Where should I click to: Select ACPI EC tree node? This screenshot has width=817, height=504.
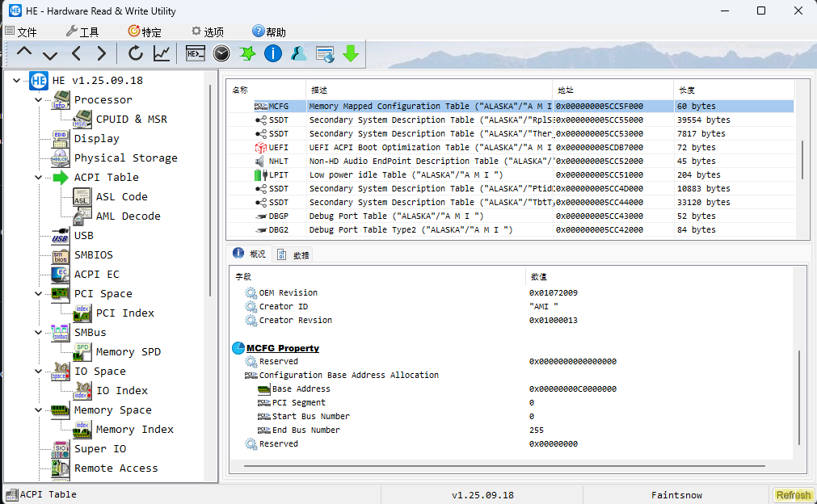[x=96, y=274]
